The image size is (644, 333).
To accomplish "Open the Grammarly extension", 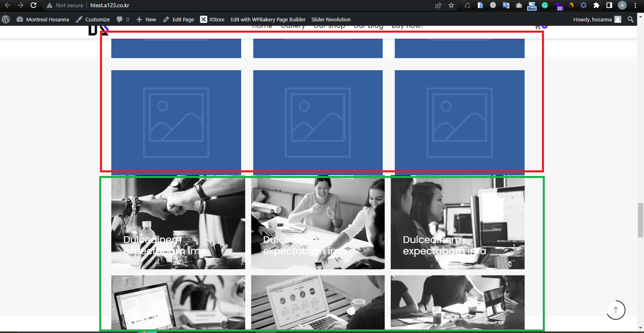I will click(545, 5).
